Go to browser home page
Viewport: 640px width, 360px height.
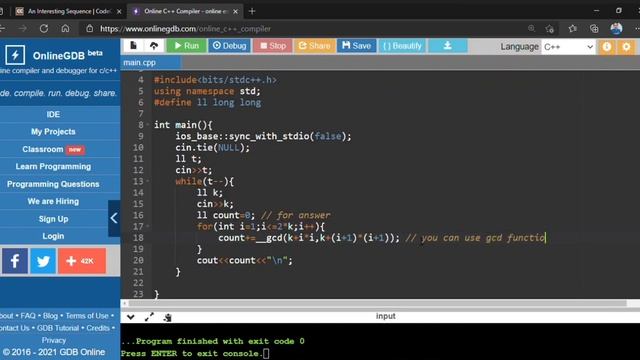click(x=65, y=29)
